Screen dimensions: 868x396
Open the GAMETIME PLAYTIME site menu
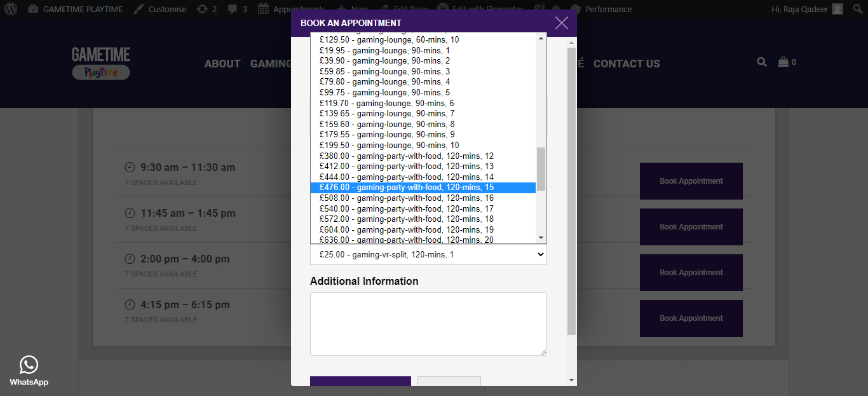[84, 9]
